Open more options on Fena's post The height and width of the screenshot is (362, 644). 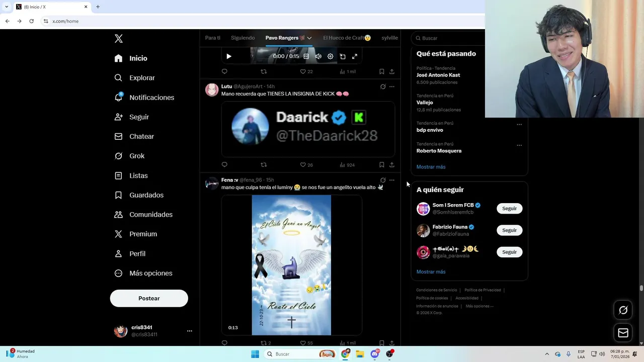[392, 180]
